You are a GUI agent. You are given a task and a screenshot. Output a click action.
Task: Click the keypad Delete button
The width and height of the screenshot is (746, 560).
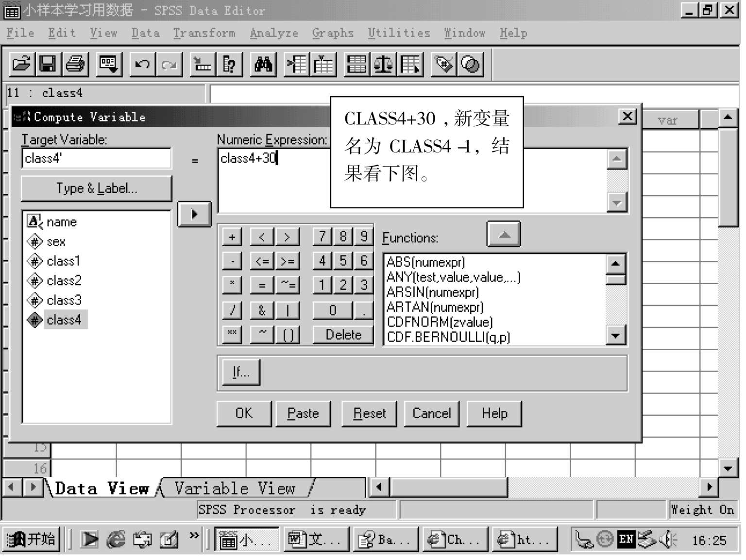[x=343, y=335]
